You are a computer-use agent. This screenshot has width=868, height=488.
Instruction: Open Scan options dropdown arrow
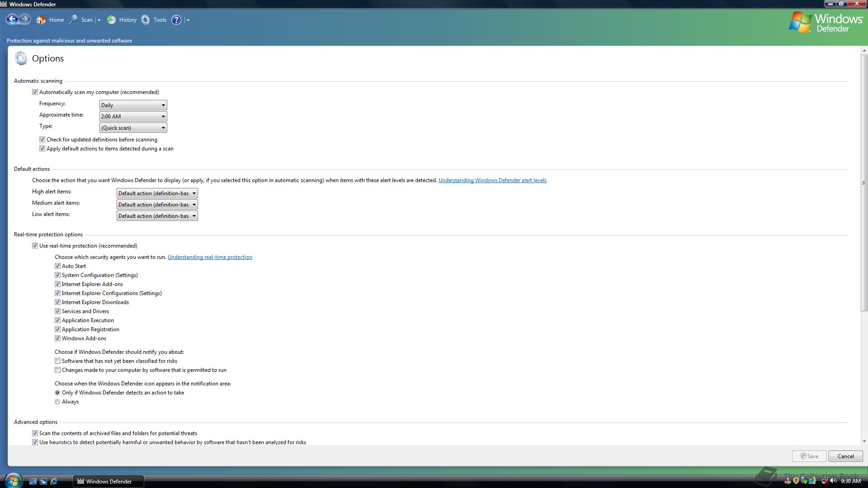tap(99, 20)
